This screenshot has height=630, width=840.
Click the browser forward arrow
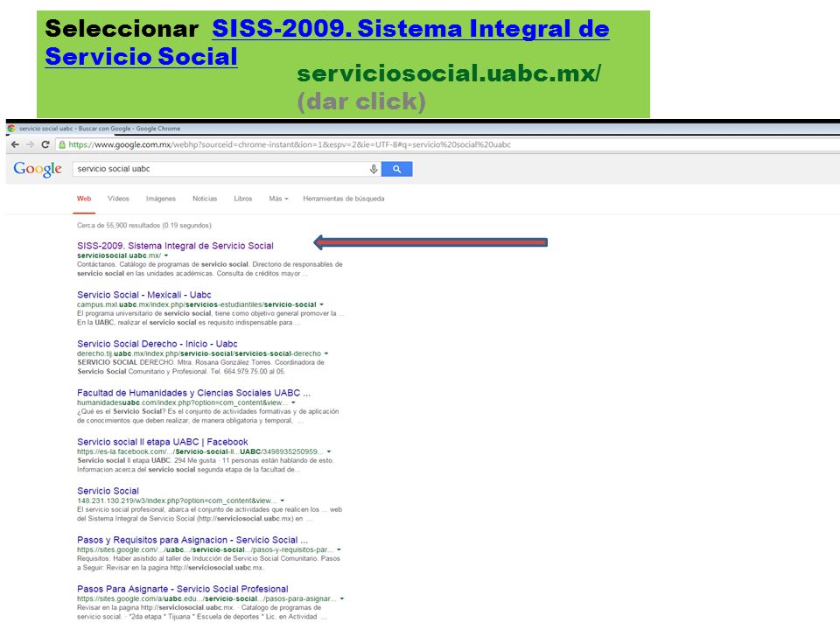[x=30, y=144]
